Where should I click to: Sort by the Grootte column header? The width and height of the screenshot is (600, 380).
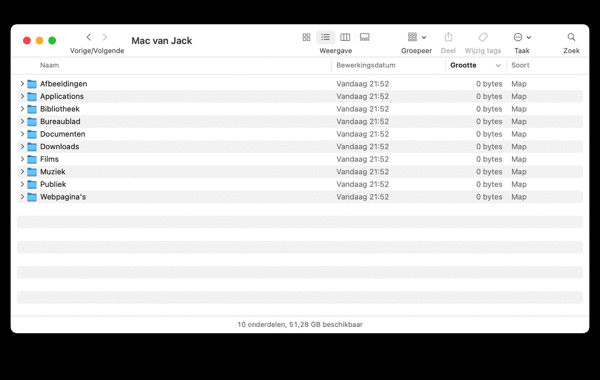point(463,65)
